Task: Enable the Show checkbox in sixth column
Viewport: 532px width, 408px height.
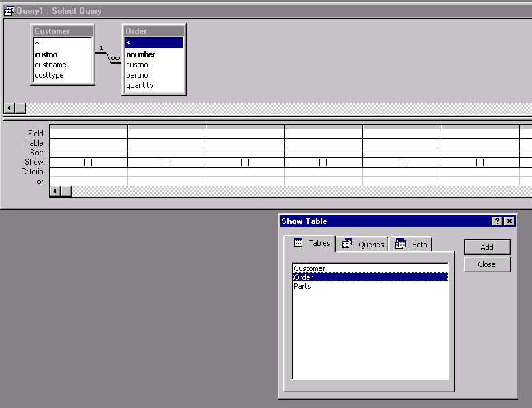Action: point(480,162)
